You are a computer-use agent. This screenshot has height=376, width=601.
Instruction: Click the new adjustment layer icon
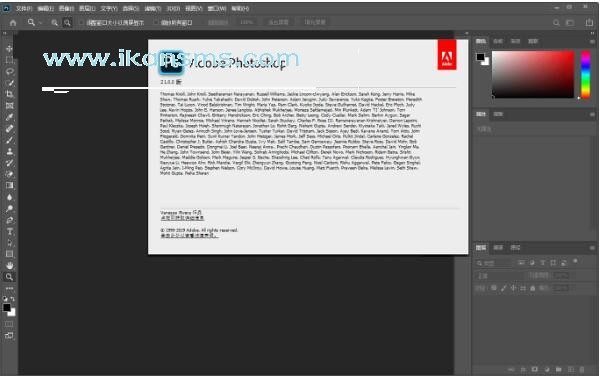point(547,369)
